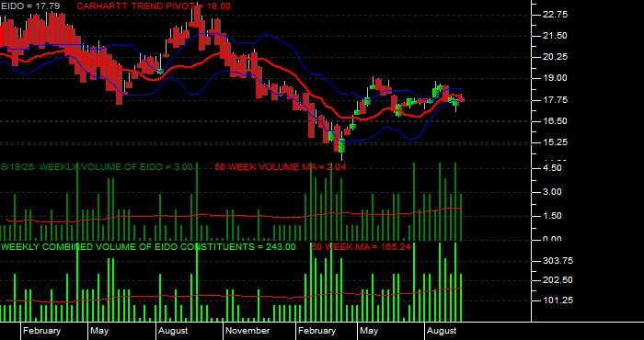Select the 20.25 price axis value
This screenshot has width=644, height=340.
tap(556, 57)
